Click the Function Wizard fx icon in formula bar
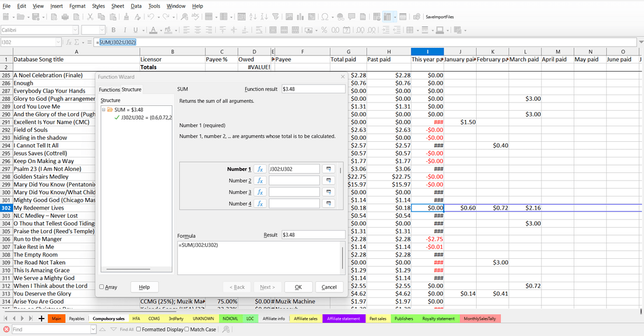The height and width of the screenshot is (336, 644). [x=69, y=42]
